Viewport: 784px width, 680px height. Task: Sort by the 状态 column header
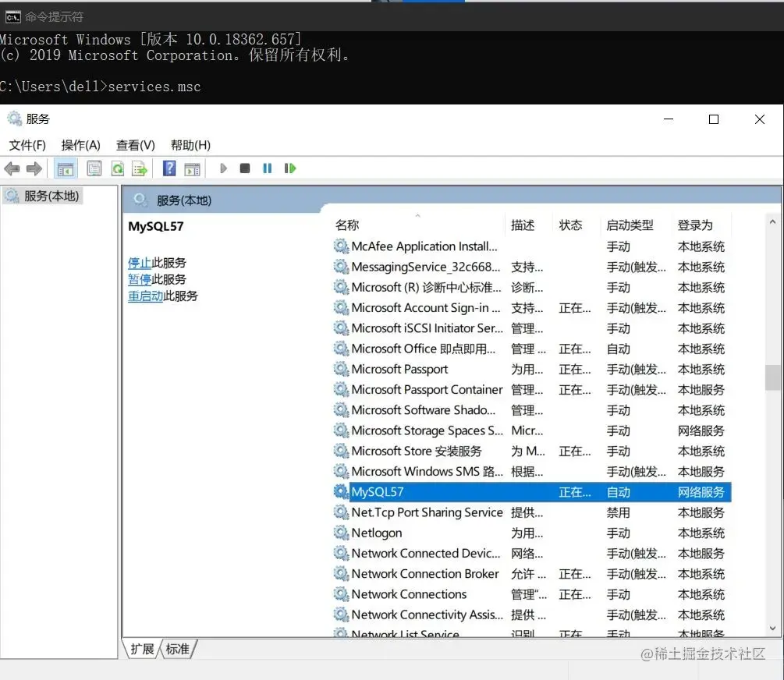tap(570, 225)
